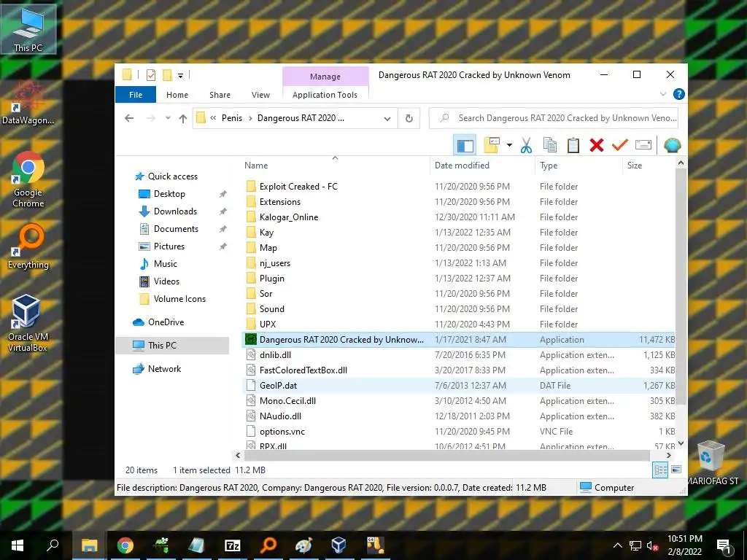
Task: Refresh the current folder view
Action: (x=409, y=119)
